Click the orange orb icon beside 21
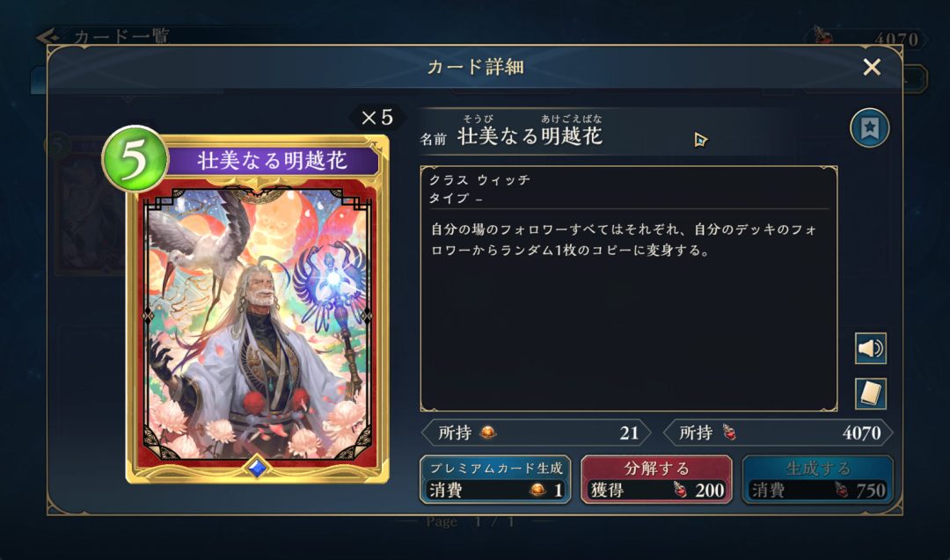The width and height of the screenshot is (950, 560). tap(487, 433)
